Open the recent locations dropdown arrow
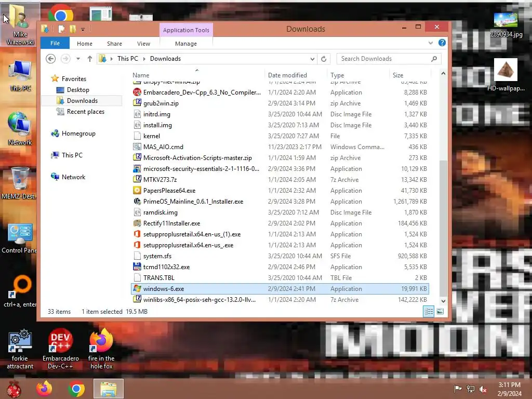Viewport: 532px width, 399px height. [78, 59]
